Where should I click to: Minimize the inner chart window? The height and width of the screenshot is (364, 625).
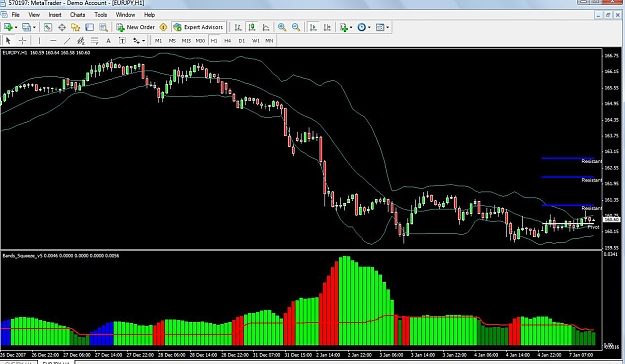tap(599, 15)
